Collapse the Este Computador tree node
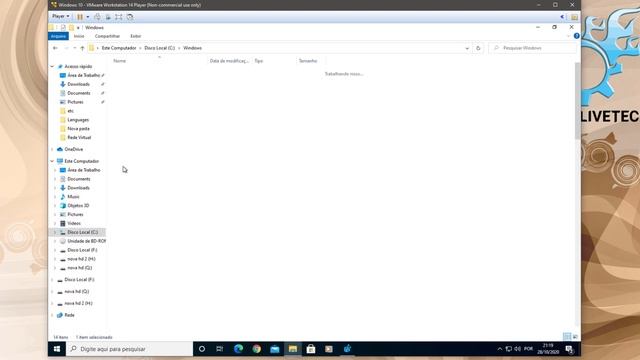 coord(52,161)
